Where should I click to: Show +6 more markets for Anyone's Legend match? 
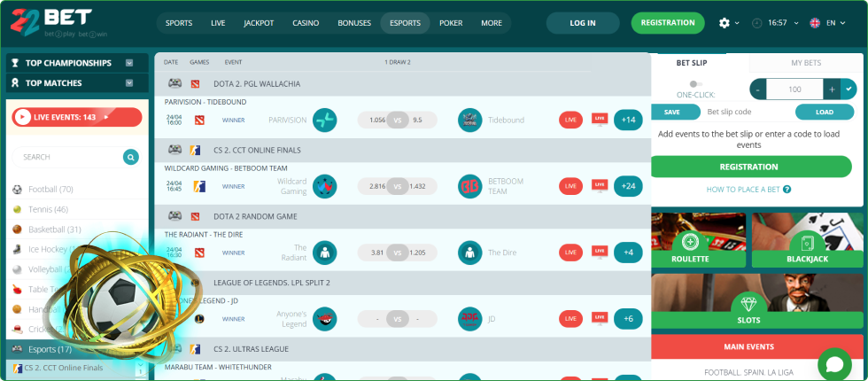click(628, 319)
